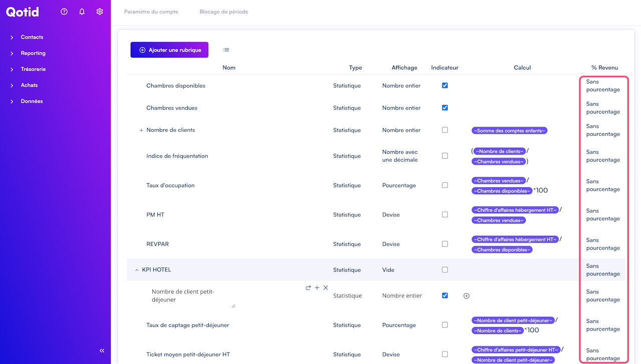Viewport: 641px width, 364px height.
Task: Click the circled plus in Calcul column
Action: pyautogui.click(x=466, y=296)
